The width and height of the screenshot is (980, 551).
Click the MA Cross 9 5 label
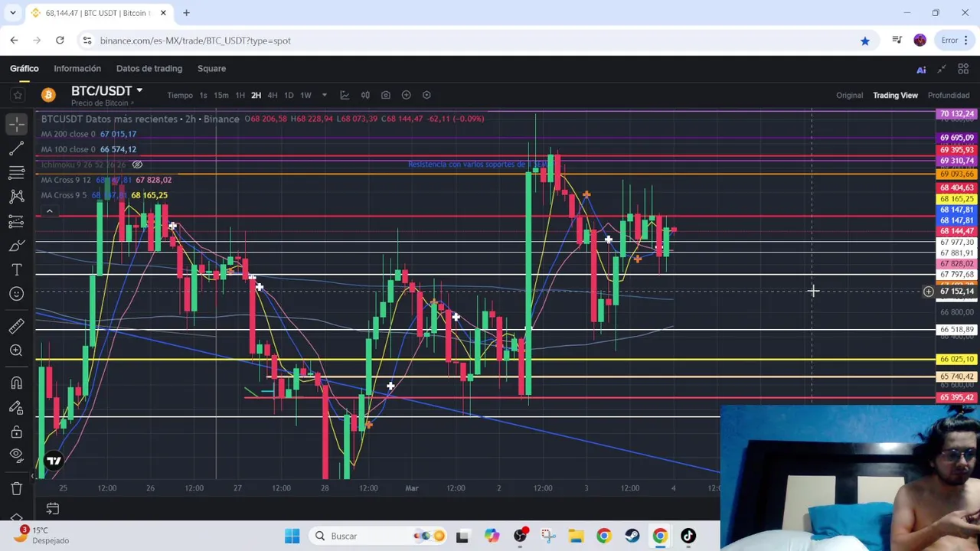(64, 195)
